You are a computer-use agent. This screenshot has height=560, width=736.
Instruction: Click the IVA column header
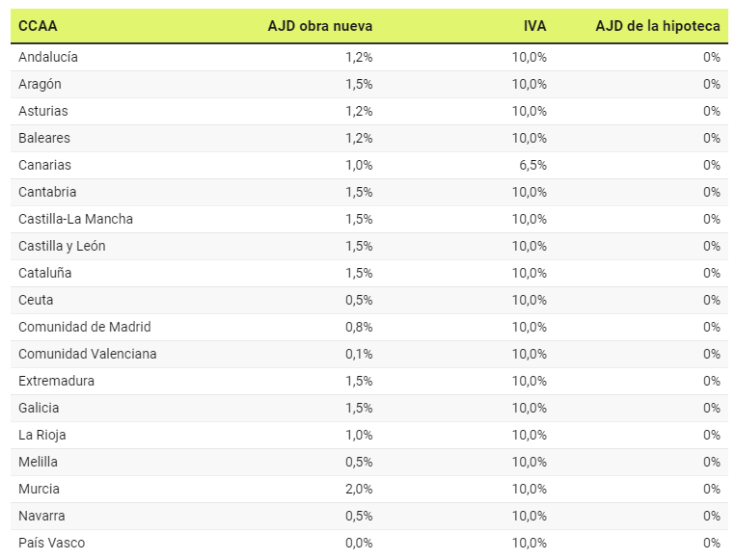534,26
